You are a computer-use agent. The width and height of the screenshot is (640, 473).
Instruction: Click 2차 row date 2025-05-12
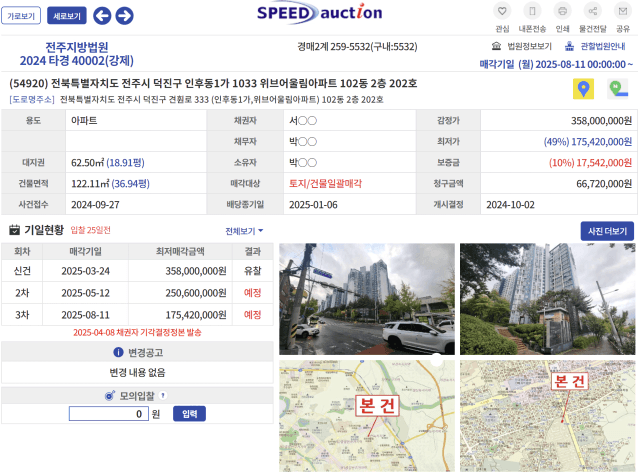pos(85,293)
